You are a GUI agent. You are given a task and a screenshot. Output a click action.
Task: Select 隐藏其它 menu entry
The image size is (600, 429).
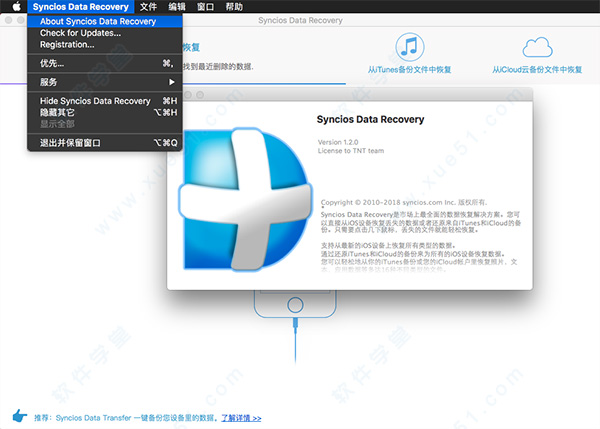(x=105, y=112)
